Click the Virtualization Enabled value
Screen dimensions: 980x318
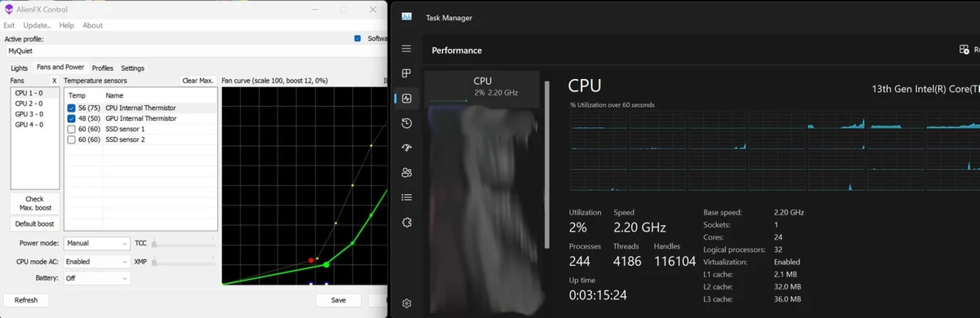(786, 262)
